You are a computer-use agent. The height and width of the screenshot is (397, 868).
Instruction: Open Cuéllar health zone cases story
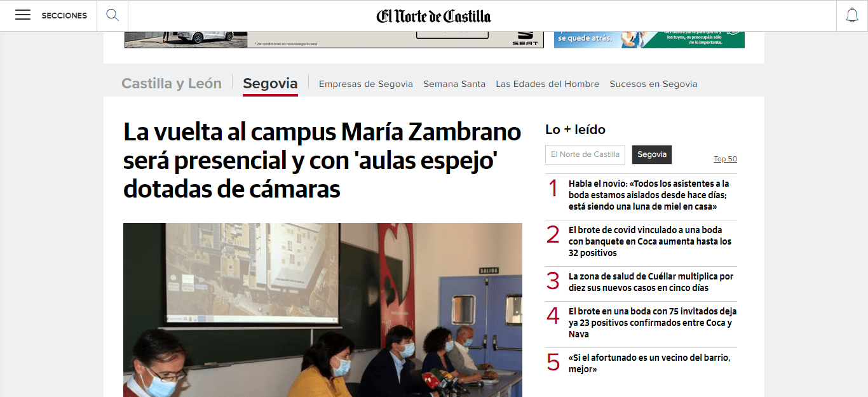[651, 282]
